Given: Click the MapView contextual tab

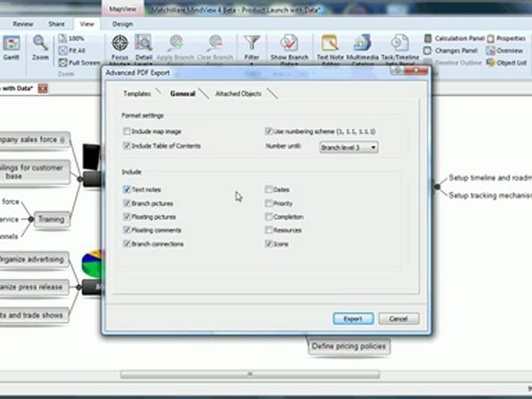Looking at the screenshot, I should click(x=122, y=9).
